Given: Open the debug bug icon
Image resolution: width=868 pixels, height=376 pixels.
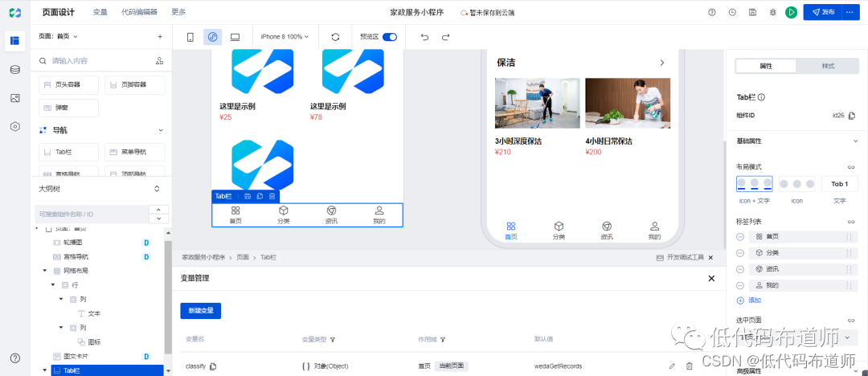Looking at the screenshot, I should [773, 12].
